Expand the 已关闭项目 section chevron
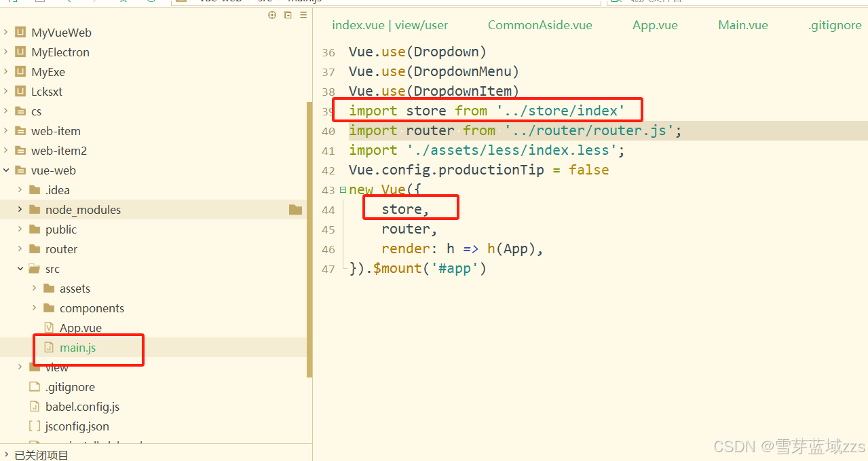 pyautogui.click(x=6, y=455)
